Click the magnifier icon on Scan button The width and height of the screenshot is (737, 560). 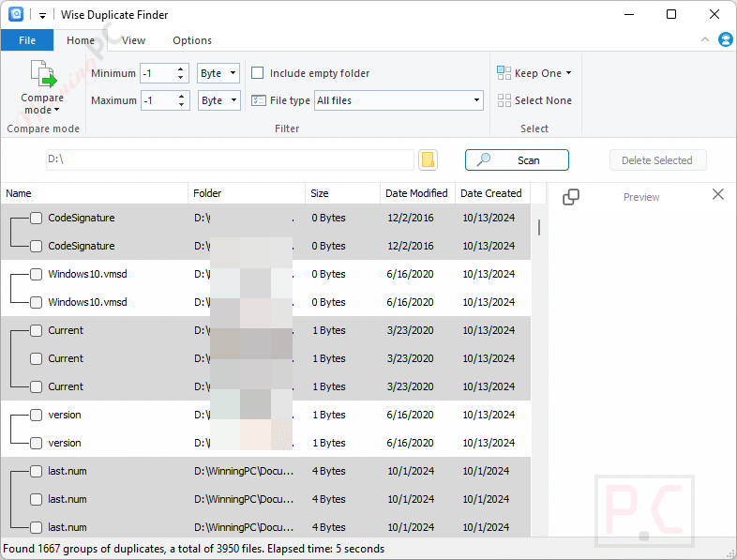pos(484,159)
